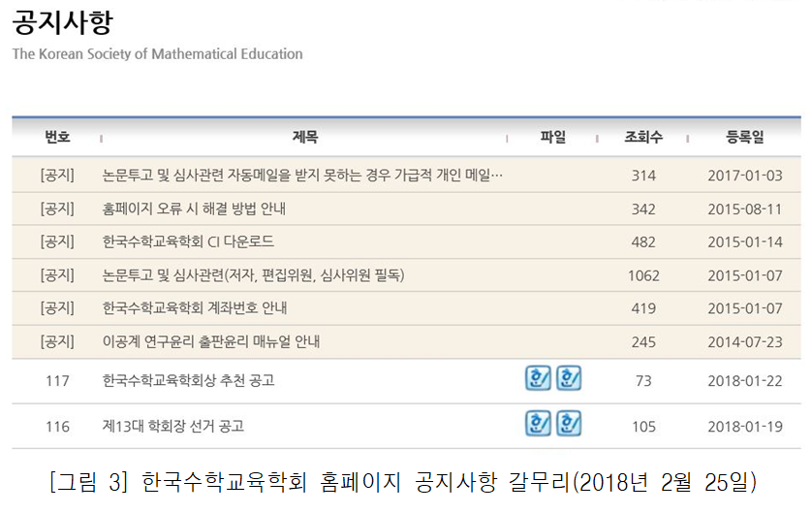
Task: Open the 이공계 연구윤리 출판윤리 매뉴얼 안내 notice
Action: [211, 341]
